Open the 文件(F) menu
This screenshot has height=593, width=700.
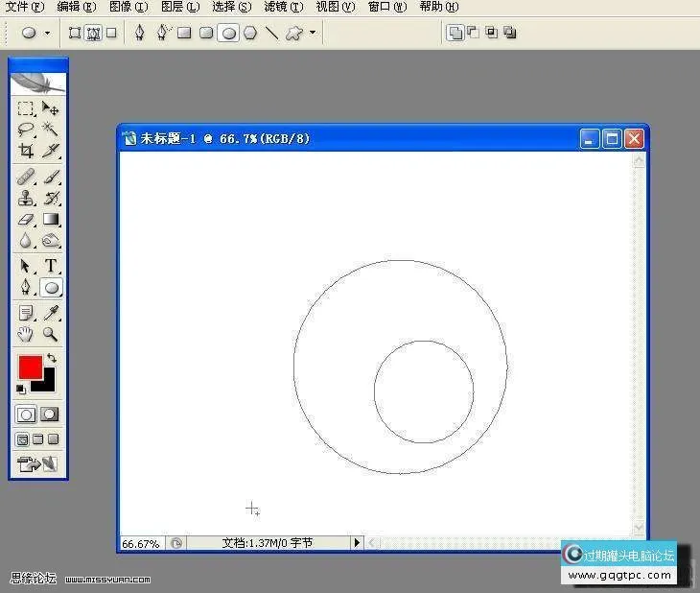click(25, 7)
